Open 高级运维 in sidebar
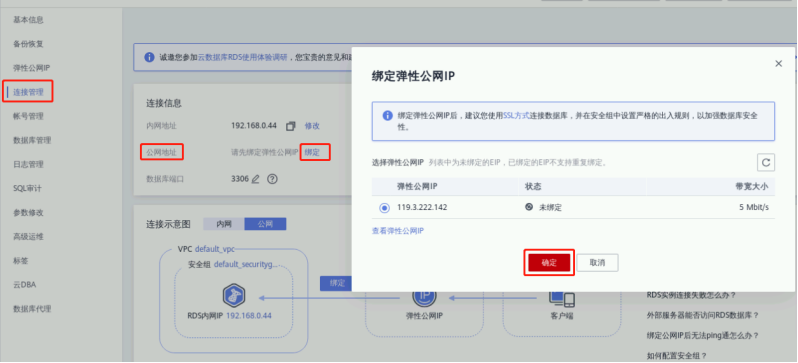The height and width of the screenshot is (363, 798). [x=28, y=236]
